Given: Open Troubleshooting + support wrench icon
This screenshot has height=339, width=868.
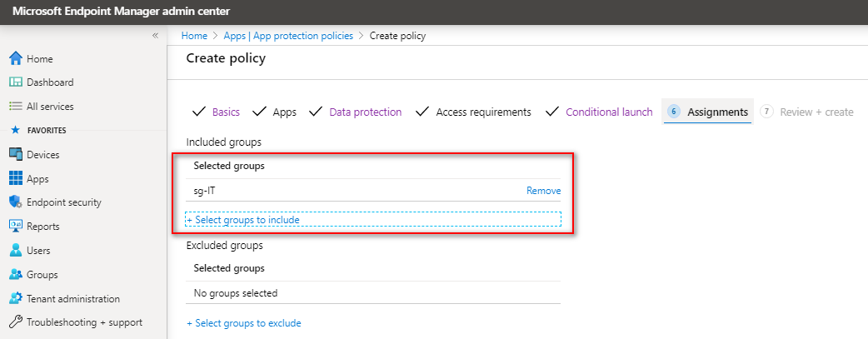Looking at the screenshot, I should click(x=16, y=322).
